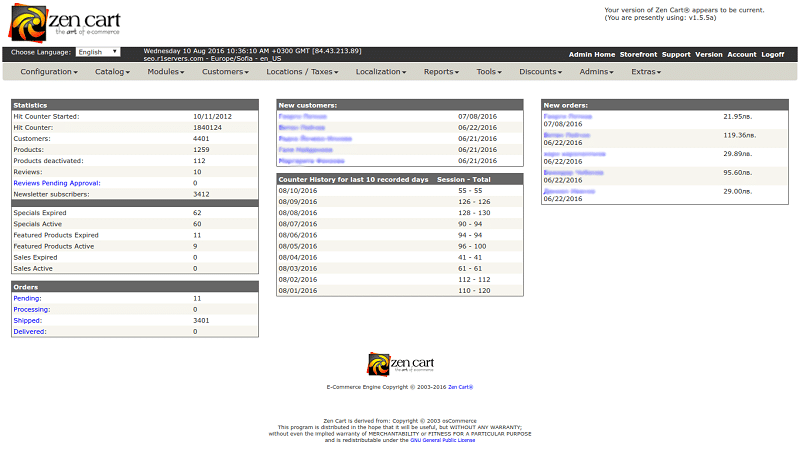This screenshot has width=800, height=449.
Task: Open Reviews Pending Approval link
Action: 57,183
